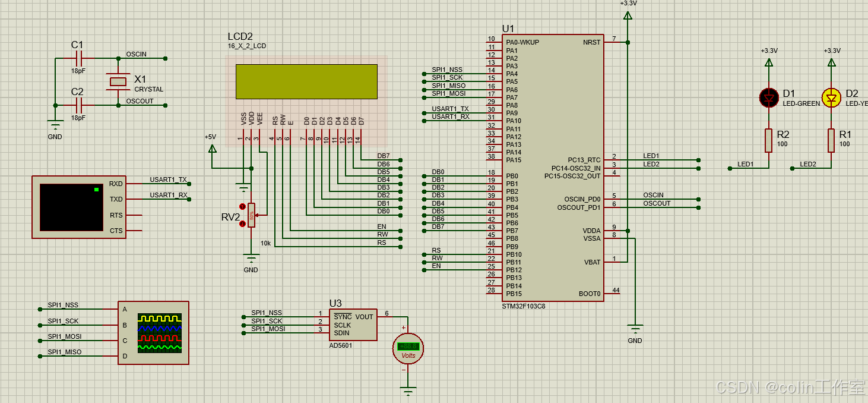Click USART1_TX label beside terminal RXD
Viewport: 868px width, 403px height.
(x=168, y=180)
